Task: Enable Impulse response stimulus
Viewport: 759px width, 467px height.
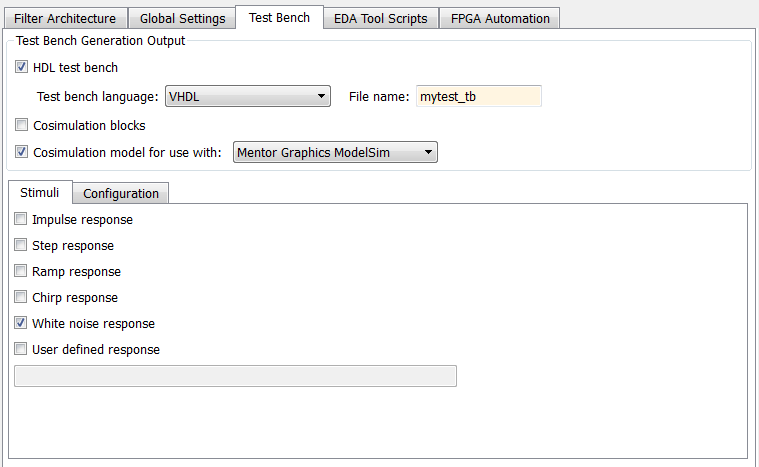Action: point(21,219)
